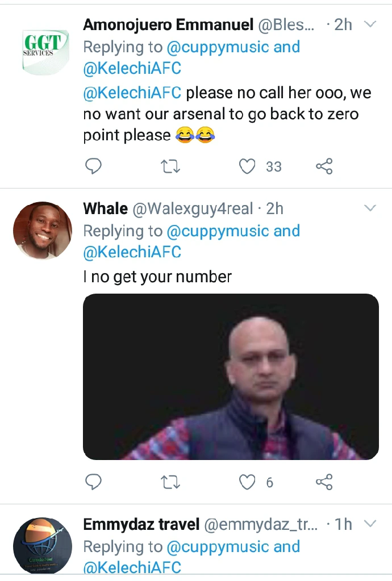The width and height of the screenshot is (392, 581).
Task: Open the attached image in Whale's tweet
Action: [231, 376]
